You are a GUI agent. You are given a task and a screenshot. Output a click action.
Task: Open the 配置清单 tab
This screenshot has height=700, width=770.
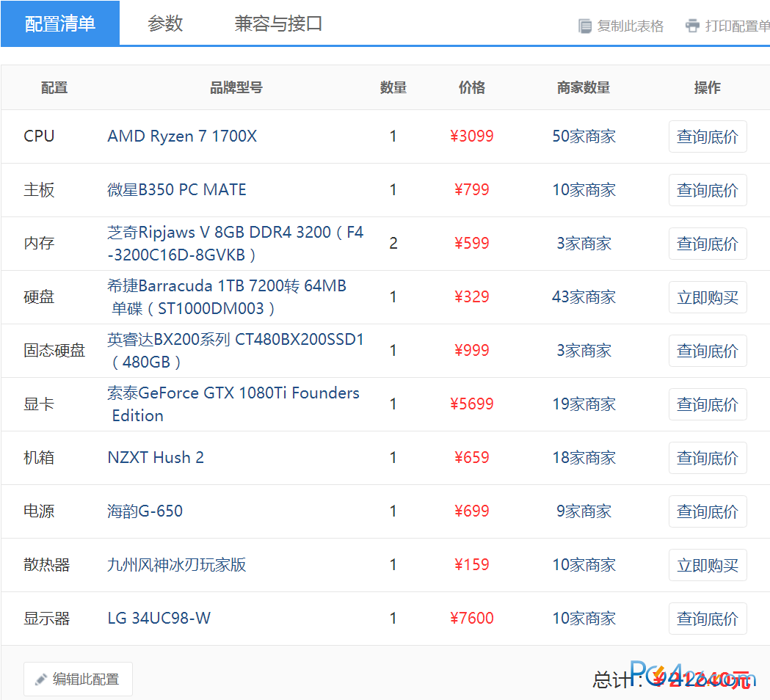tap(60, 23)
